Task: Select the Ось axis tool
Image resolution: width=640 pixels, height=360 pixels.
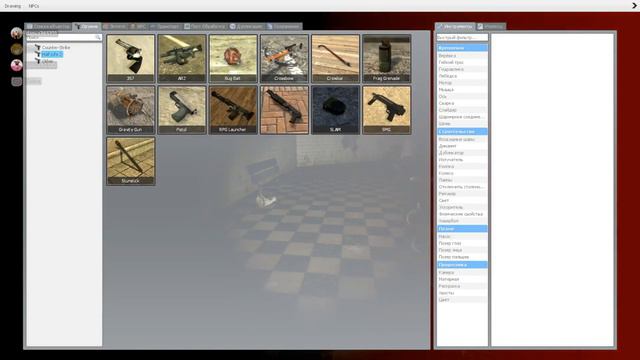Action: click(462, 96)
